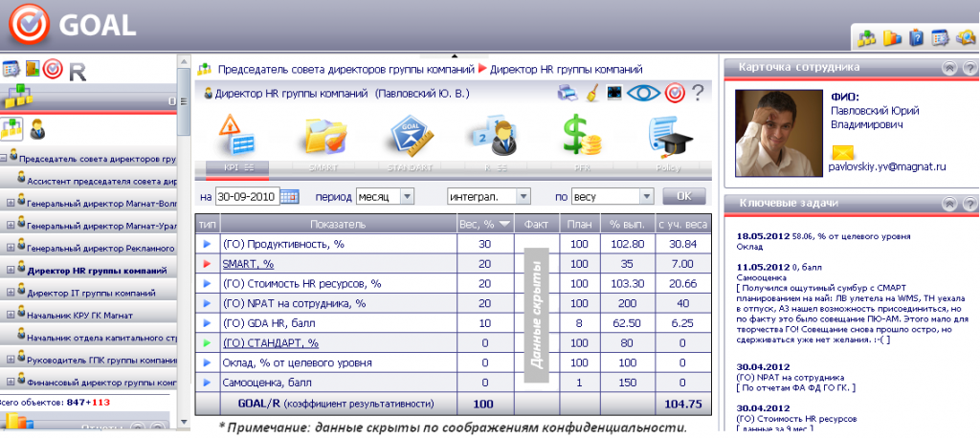Collapse the Ключевые задачи panel
This screenshot has height=438, width=980.
948,203
